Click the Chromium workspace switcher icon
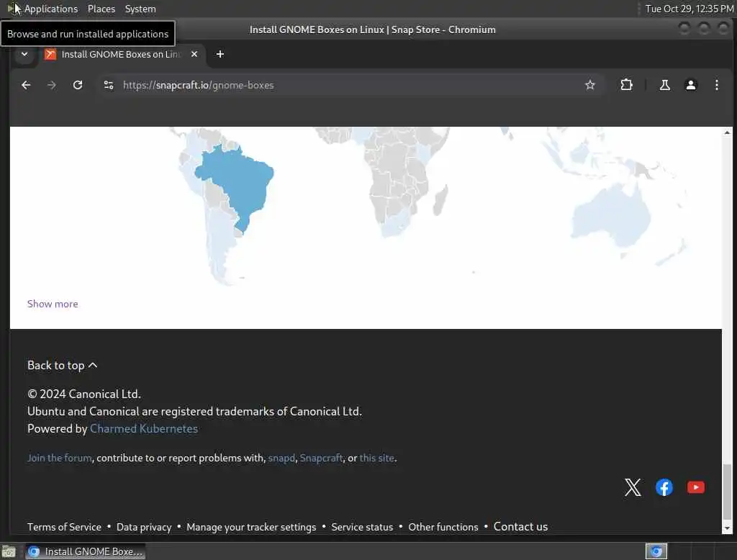737x560 pixels. (x=656, y=551)
